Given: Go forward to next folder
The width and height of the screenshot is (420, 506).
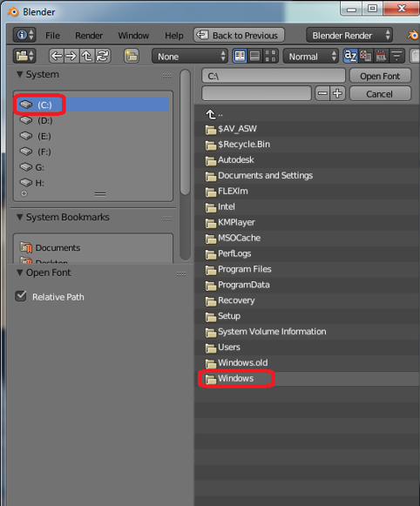Looking at the screenshot, I should pos(71,56).
